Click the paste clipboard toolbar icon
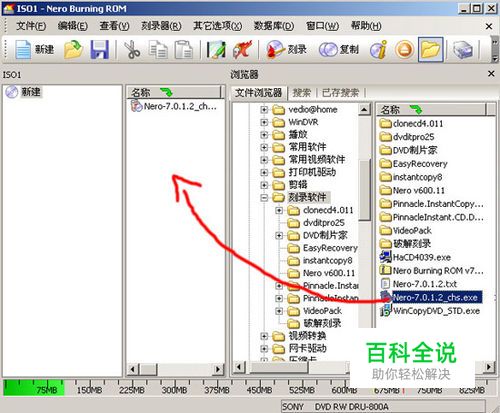The width and height of the screenshot is (500, 413). tap(184, 50)
